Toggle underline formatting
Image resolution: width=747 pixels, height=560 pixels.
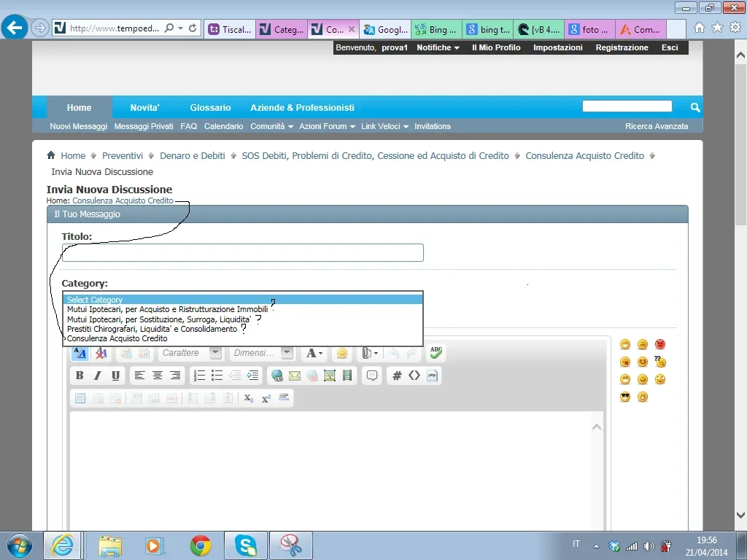tap(115, 376)
